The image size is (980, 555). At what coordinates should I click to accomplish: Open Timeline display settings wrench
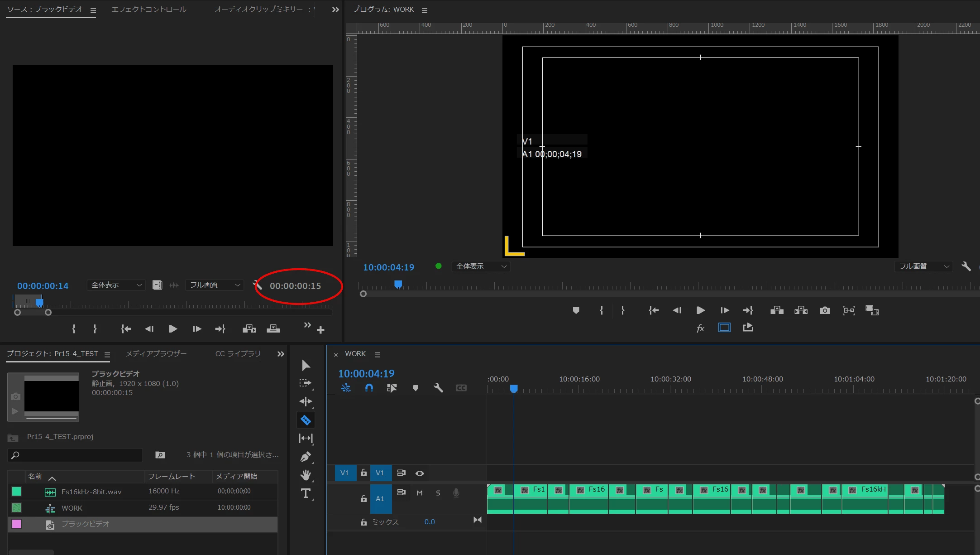[x=438, y=388]
